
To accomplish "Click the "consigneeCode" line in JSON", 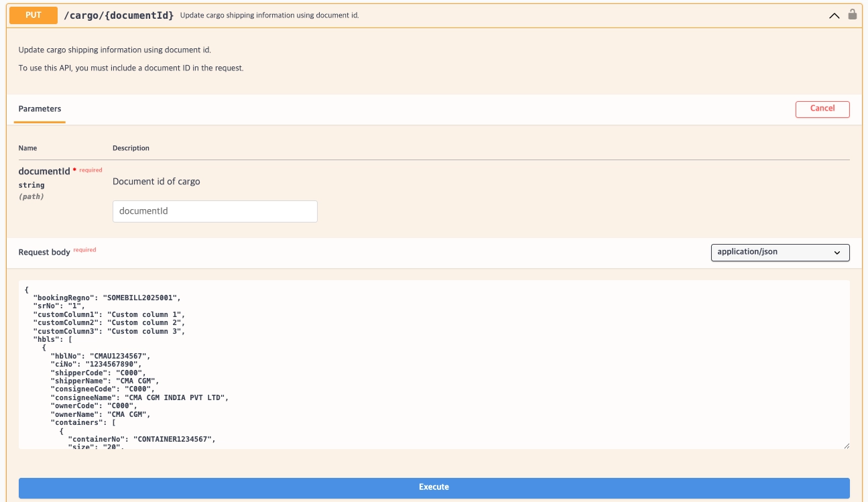I will point(103,389).
